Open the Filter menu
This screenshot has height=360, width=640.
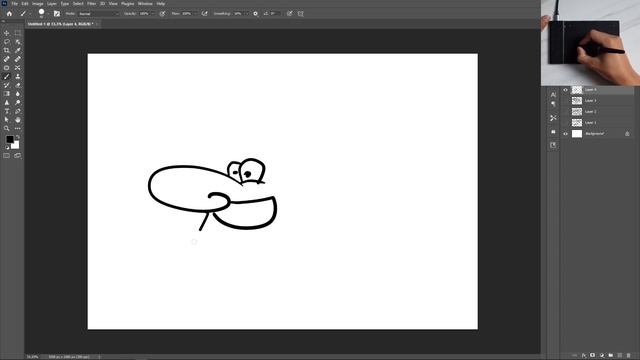coord(91,4)
